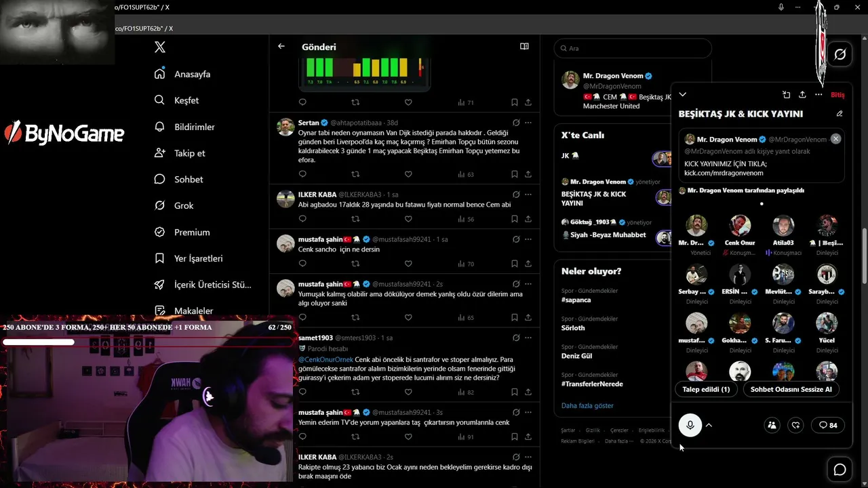Screen dimensions: 868x488
Task: End the space with Bitiş
Action: (x=837, y=95)
